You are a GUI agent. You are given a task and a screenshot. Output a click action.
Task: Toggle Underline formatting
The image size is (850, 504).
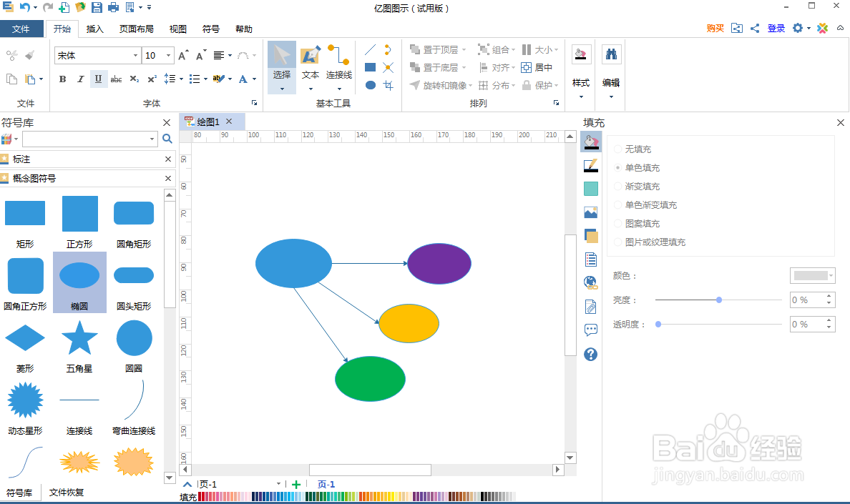[x=98, y=79]
